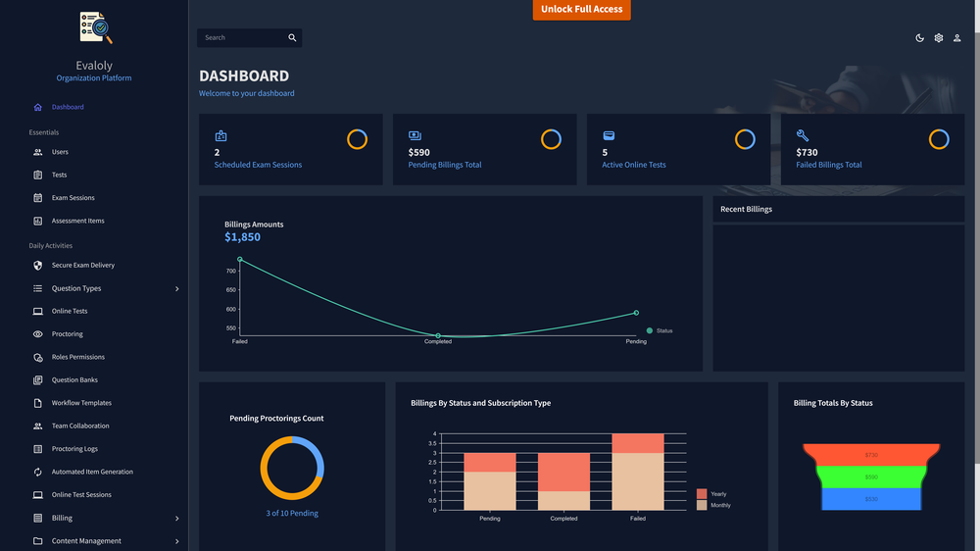Open the Scheduled Exam Sessions link
The width and height of the screenshot is (980, 551).
[258, 165]
